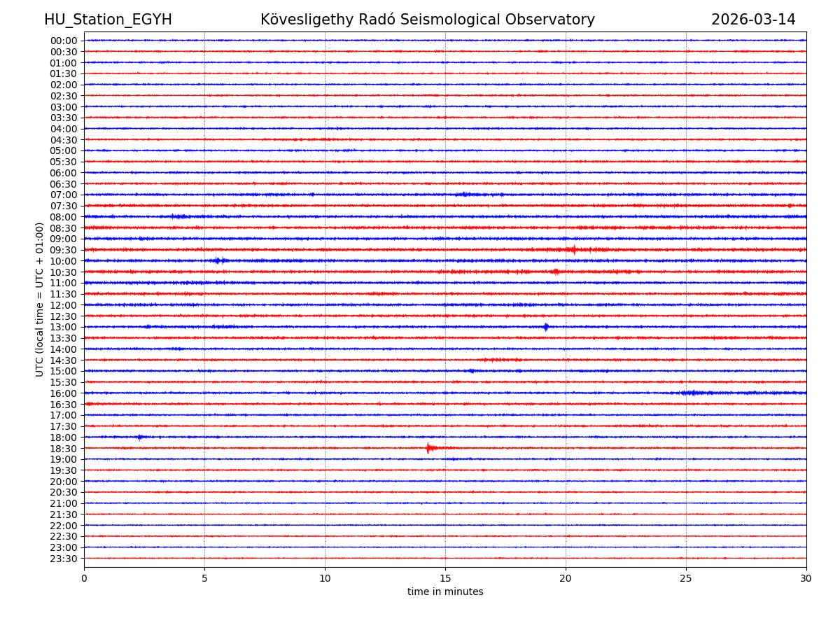
Task: Select the 18:30 trace row label
Action: [63, 449]
